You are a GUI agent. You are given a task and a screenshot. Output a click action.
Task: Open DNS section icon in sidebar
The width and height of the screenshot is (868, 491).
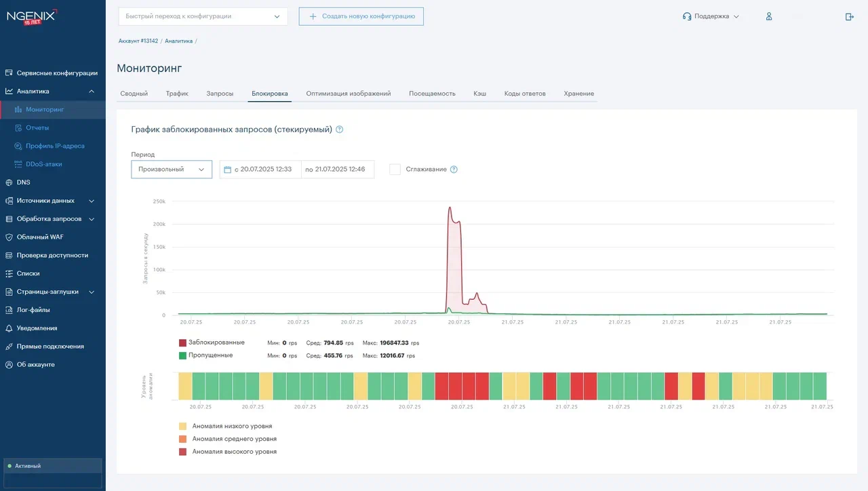(x=9, y=182)
